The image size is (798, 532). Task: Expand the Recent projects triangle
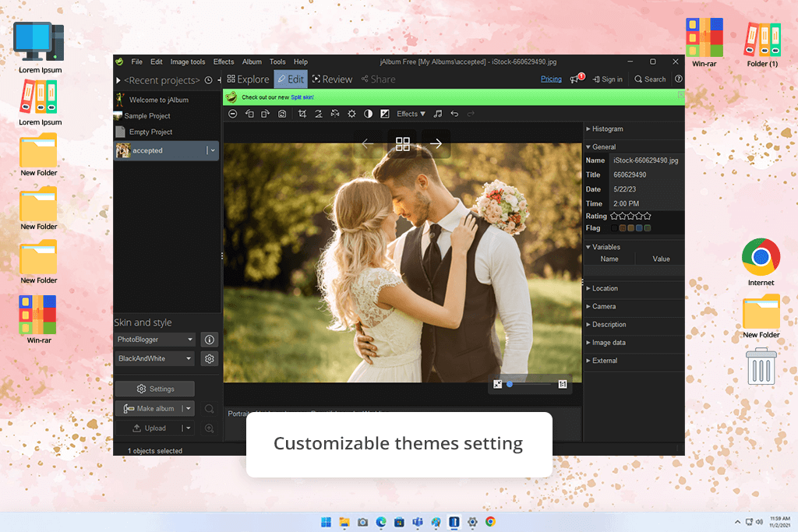[x=118, y=80]
